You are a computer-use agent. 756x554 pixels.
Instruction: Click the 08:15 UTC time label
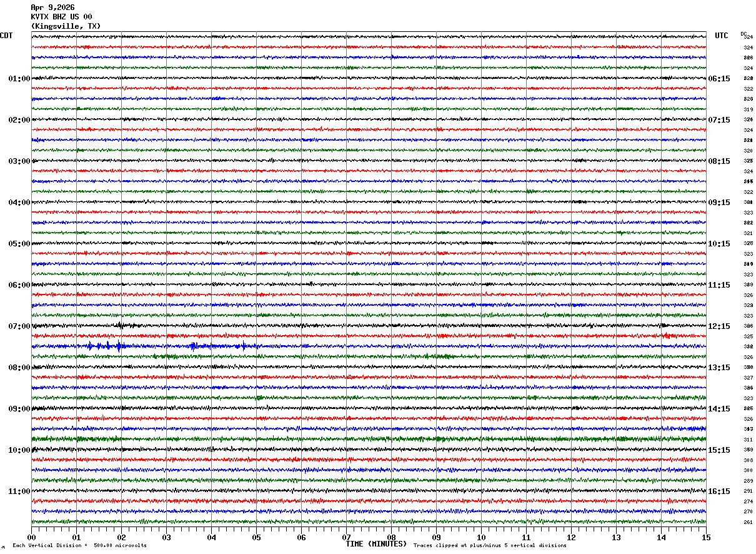coord(719,161)
